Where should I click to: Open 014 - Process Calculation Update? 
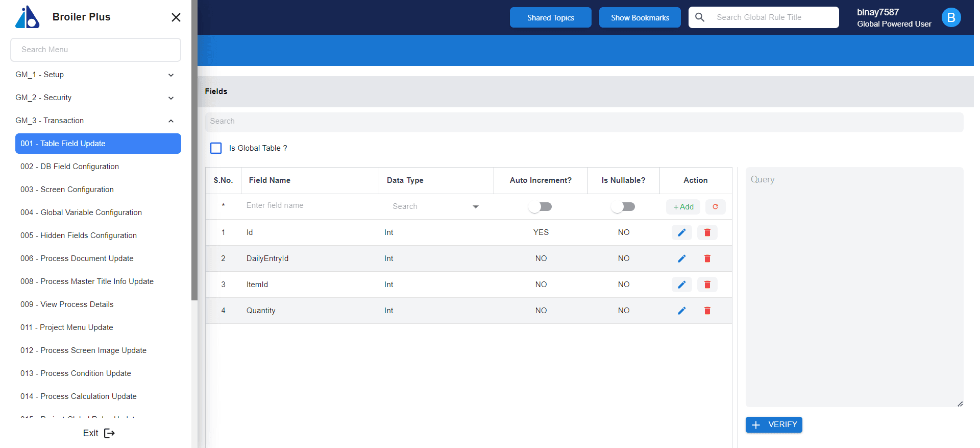coord(98,396)
